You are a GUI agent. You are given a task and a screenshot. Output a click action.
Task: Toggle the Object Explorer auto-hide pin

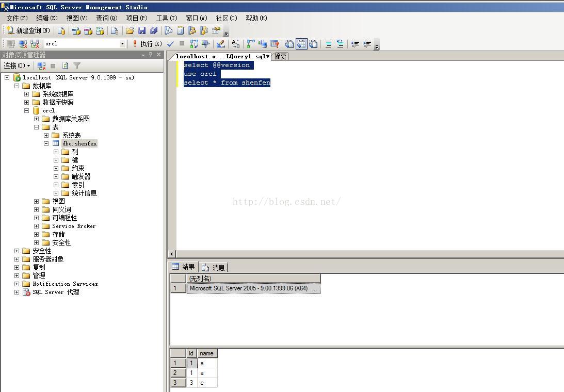151,55
